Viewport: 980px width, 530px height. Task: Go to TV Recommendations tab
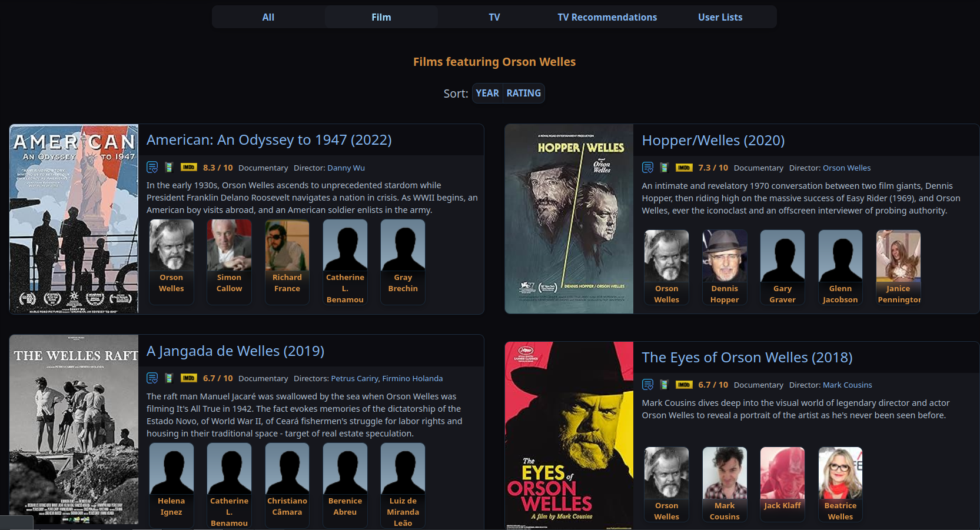[x=607, y=17]
